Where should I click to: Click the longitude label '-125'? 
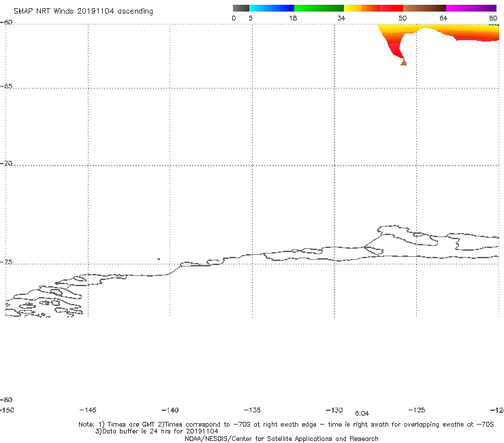point(417,410)
